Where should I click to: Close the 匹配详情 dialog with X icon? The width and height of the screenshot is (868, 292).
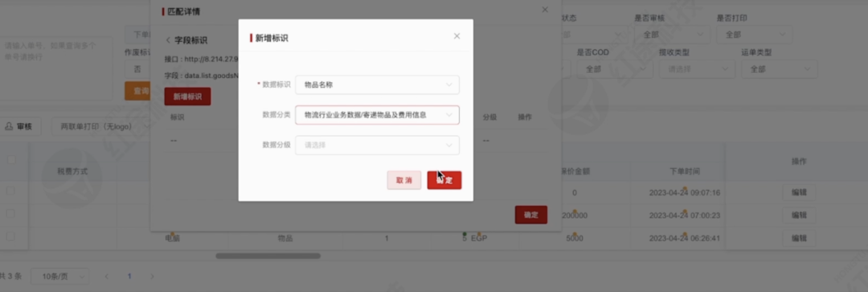coord(545,10)
